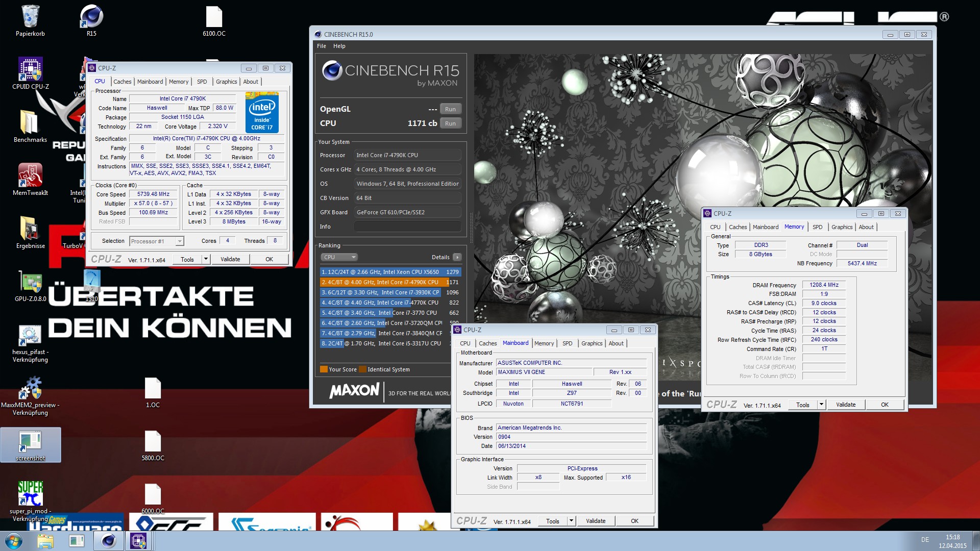The image size is (980, 551).
Task: Select the i7-4790K ranking entry scoring 1171
Action: (390, 282)
